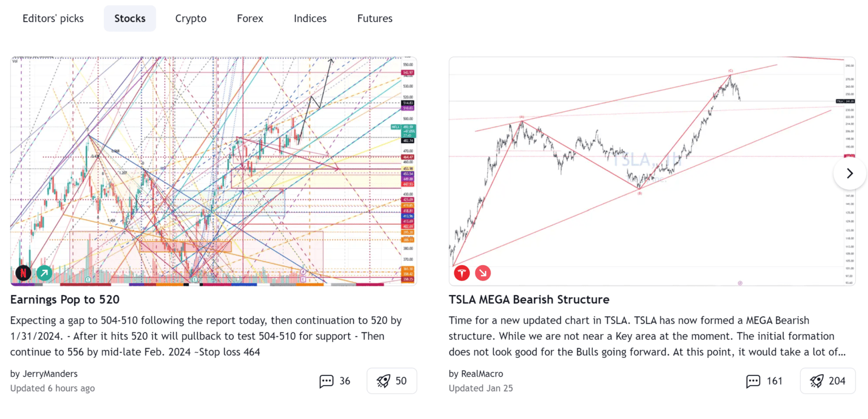Click the Netflix logo badge on the NFLX chart
868x419 pixels.
click(x=23, y=273)
